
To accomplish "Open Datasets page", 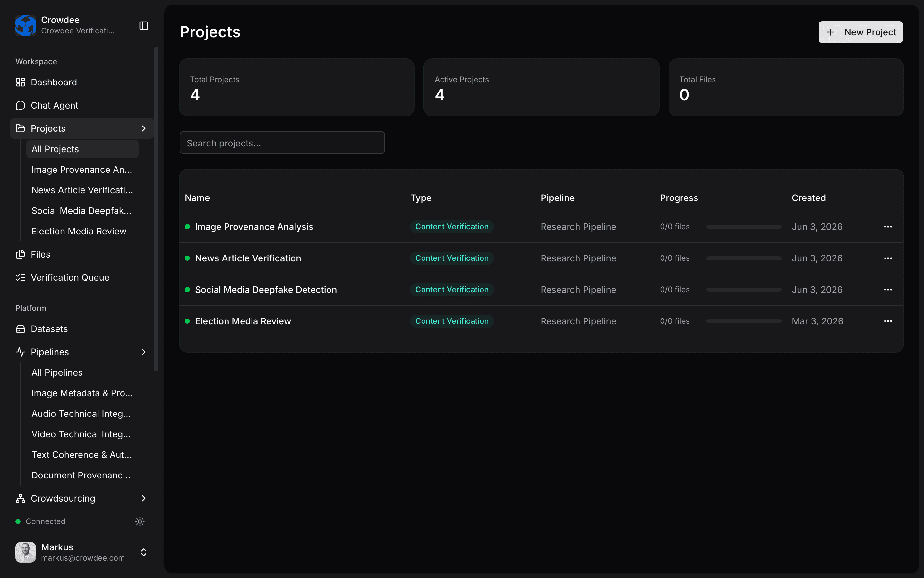I will tap(82, 329).
